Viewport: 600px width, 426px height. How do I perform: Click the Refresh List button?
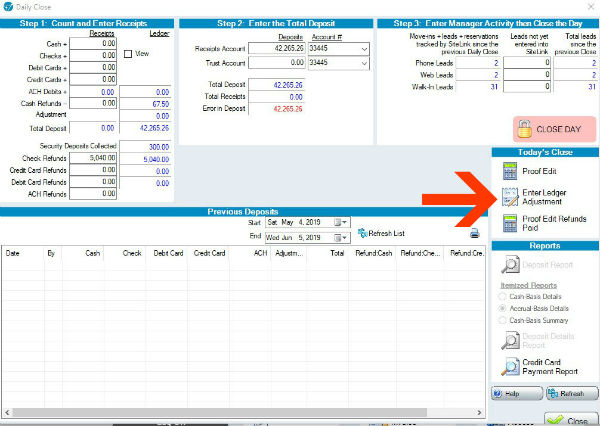[381, 233]
